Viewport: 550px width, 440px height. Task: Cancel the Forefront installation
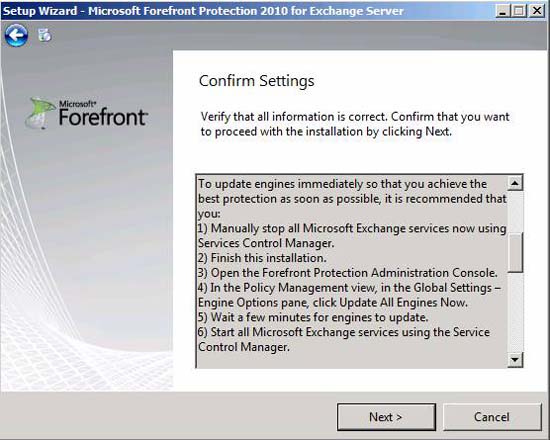click(492, 417)
